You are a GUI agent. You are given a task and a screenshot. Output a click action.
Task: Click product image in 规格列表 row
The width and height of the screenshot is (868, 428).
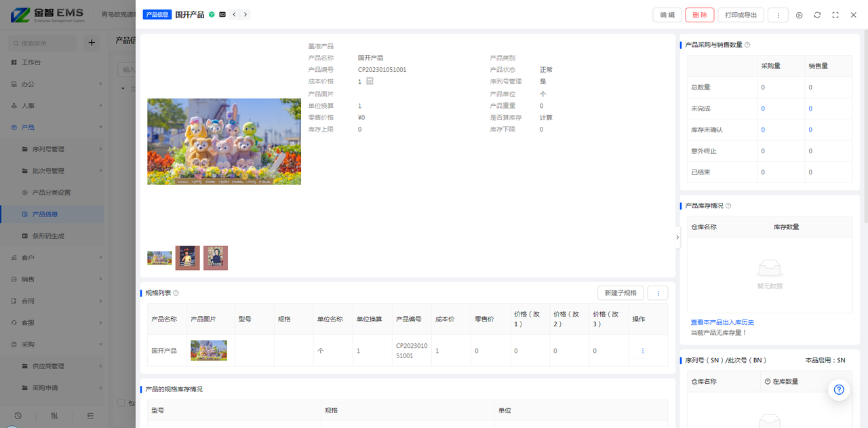(209, 351)
